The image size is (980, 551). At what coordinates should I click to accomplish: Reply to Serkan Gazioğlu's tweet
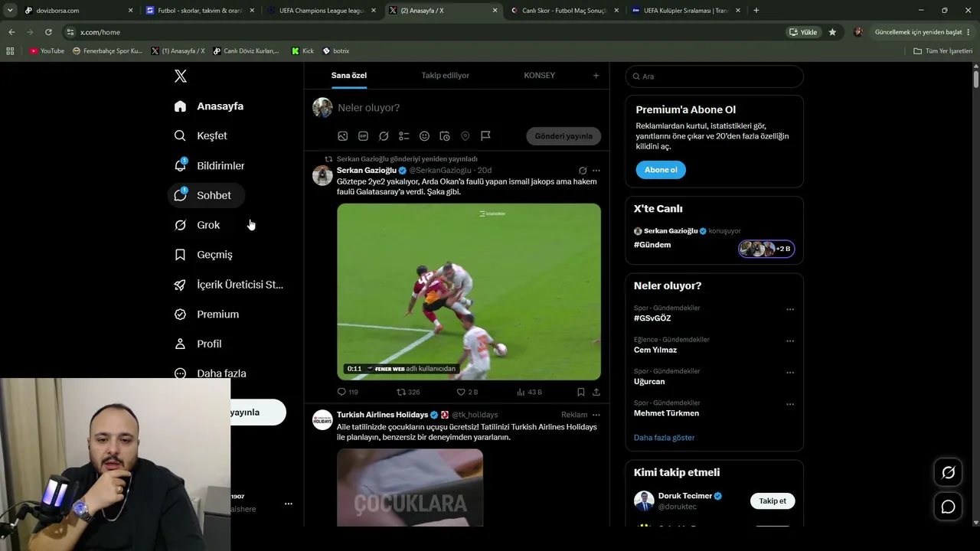[348, 392]
